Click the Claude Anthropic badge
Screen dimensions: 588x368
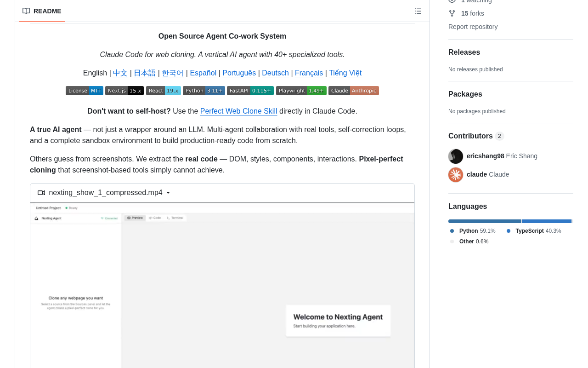coord(354,91)
